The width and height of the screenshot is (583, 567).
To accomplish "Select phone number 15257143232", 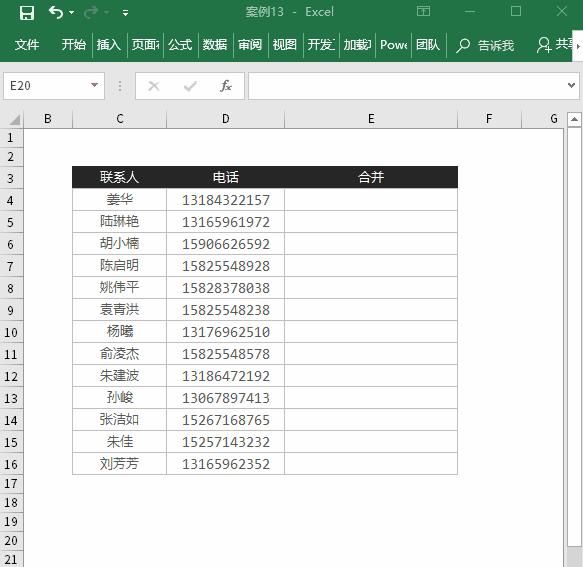I will pos(226,442).
